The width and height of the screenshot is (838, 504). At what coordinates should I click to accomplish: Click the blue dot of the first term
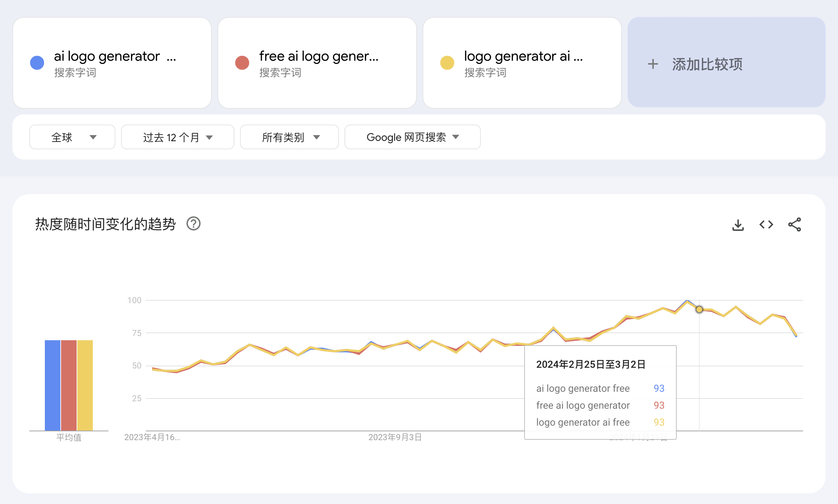click(x=37, y=63)
